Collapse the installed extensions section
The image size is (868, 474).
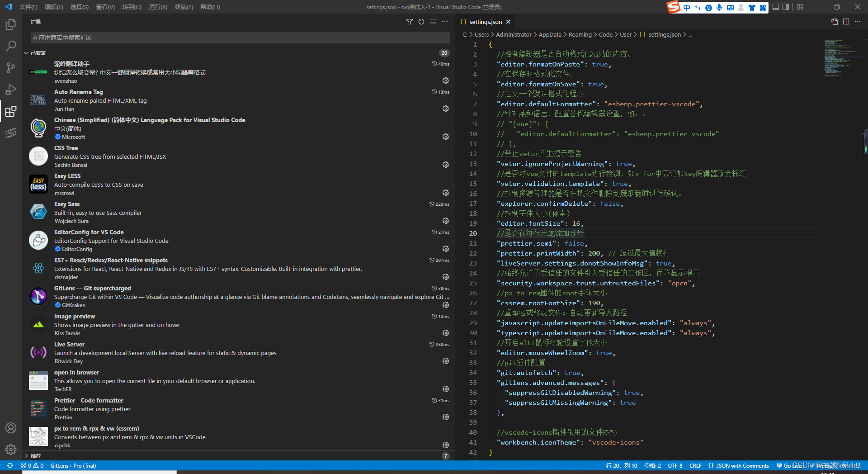(26, 53)
